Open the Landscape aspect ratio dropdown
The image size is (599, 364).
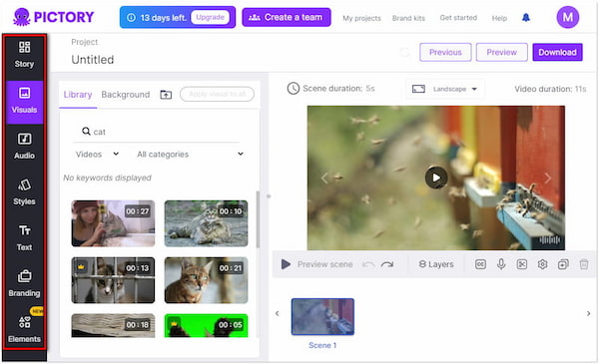(x=444, y=89)
